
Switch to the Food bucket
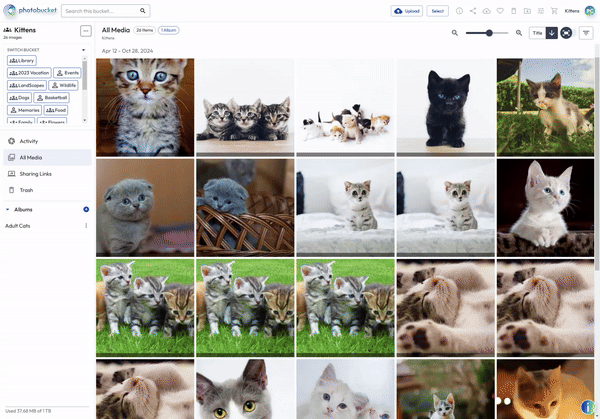[56, 110]
